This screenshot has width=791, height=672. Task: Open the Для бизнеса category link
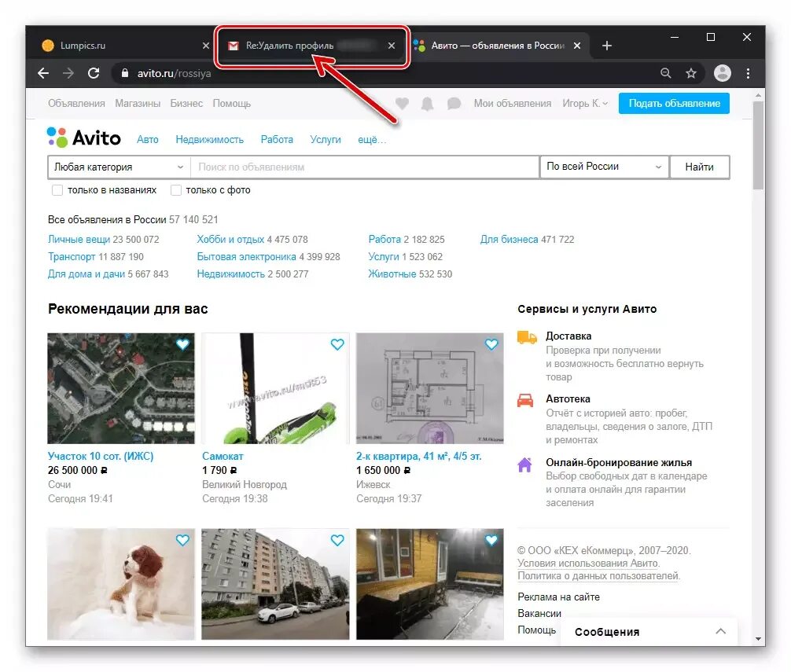tap(509, 240)
